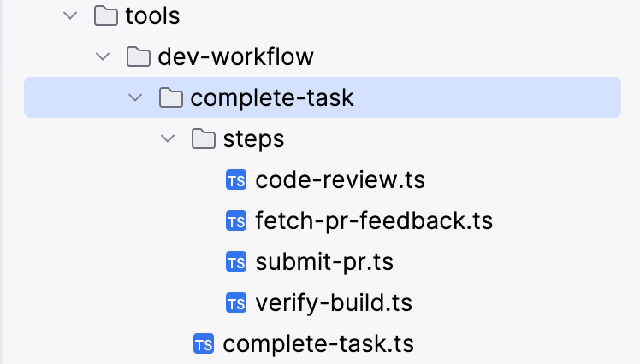Select the dev-workflow folder label
Viewport: 640px width, 364px height.
click(x=235, y=56)
